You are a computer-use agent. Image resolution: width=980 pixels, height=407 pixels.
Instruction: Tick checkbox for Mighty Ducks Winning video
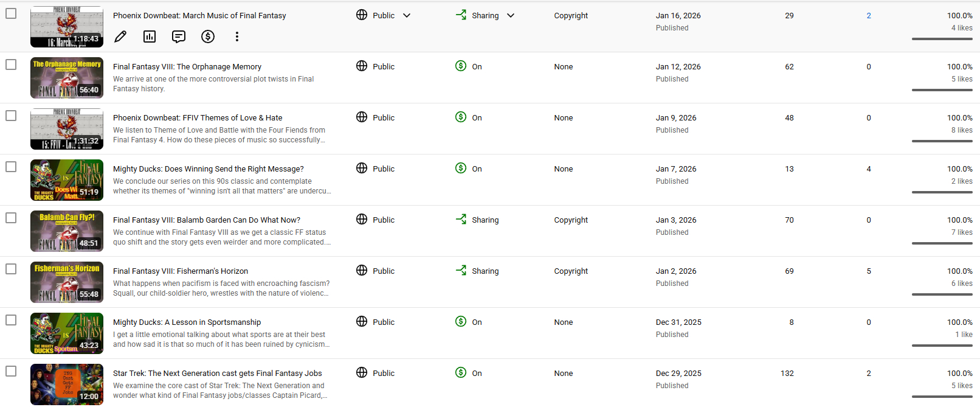[x=11, y=167]
